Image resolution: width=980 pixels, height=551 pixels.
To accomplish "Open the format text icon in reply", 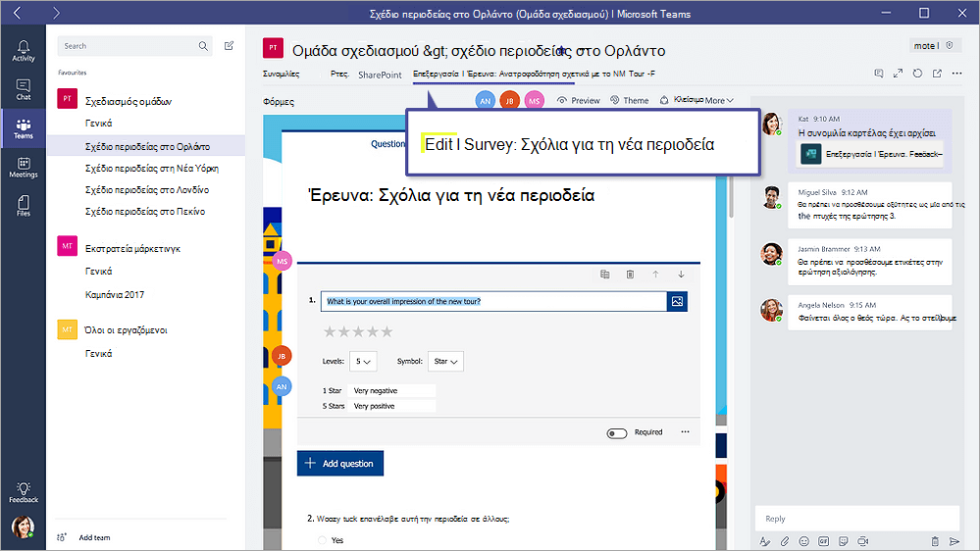I will click(x=764, y=541).
